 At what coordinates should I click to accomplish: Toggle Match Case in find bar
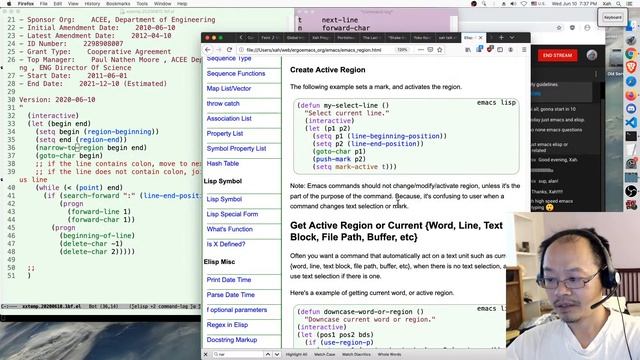point(324,354)
